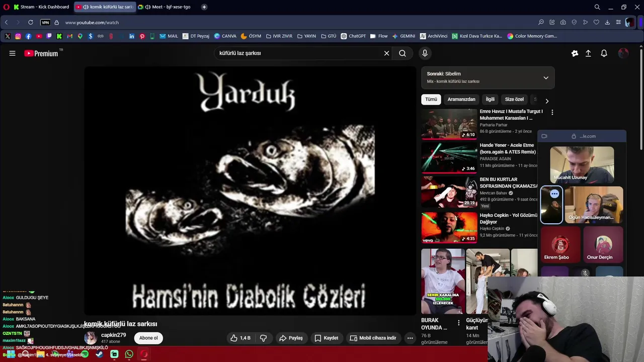The image size is (644, 362).
Task: Open the capkin279 channel name link
Action: (114, 335)
